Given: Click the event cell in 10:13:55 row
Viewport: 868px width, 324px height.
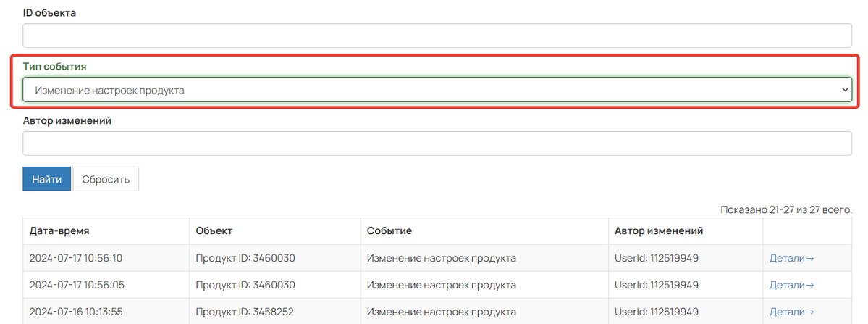Looking at the screenshot, I should coord(484,312).
